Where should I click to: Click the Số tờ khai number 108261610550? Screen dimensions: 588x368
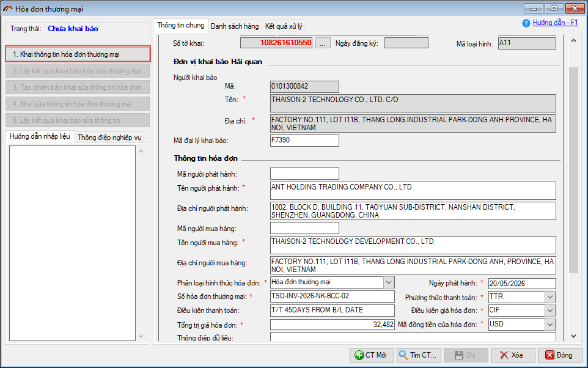pos(286,43)
